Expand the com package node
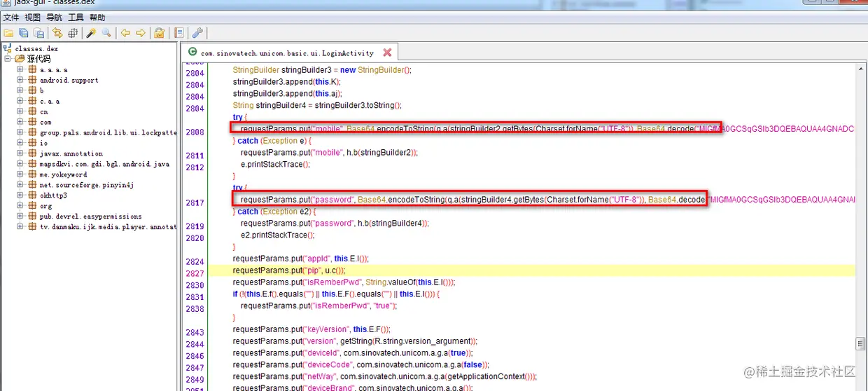The width and height of the screenshot is (868, 391). tap(20, 122)
